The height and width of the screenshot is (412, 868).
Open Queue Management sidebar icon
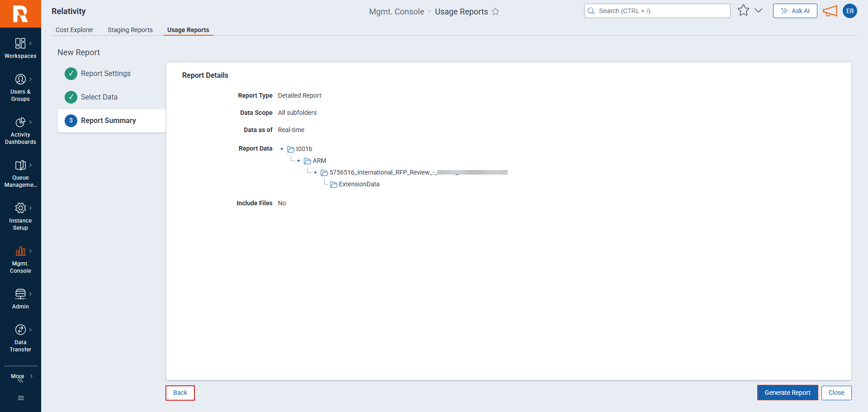[x=20, y=165]
